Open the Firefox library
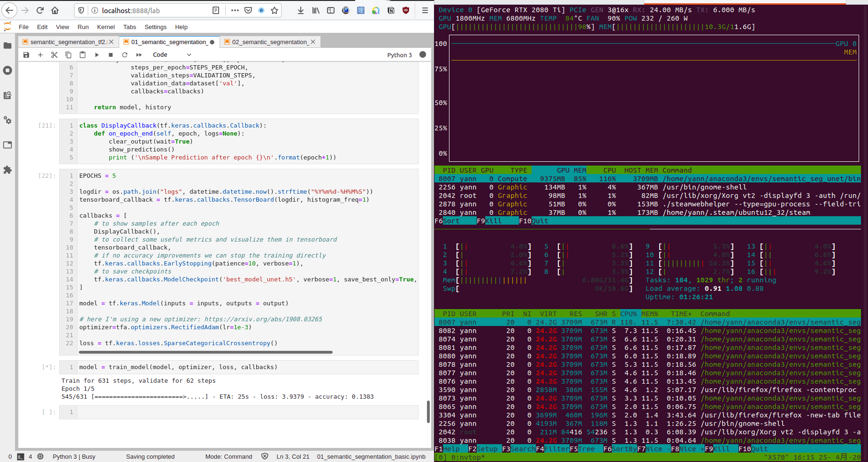This screenshot has height=462, width=868. (x=316, y=10)
